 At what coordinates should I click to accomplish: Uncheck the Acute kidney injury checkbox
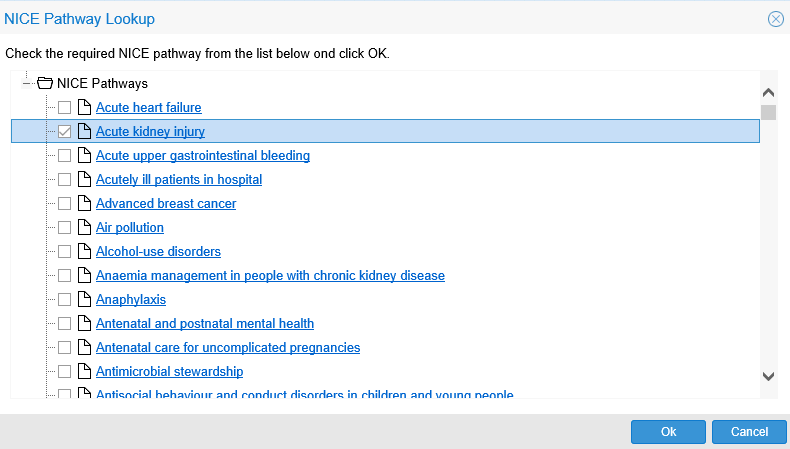click(x=64, y=132)
